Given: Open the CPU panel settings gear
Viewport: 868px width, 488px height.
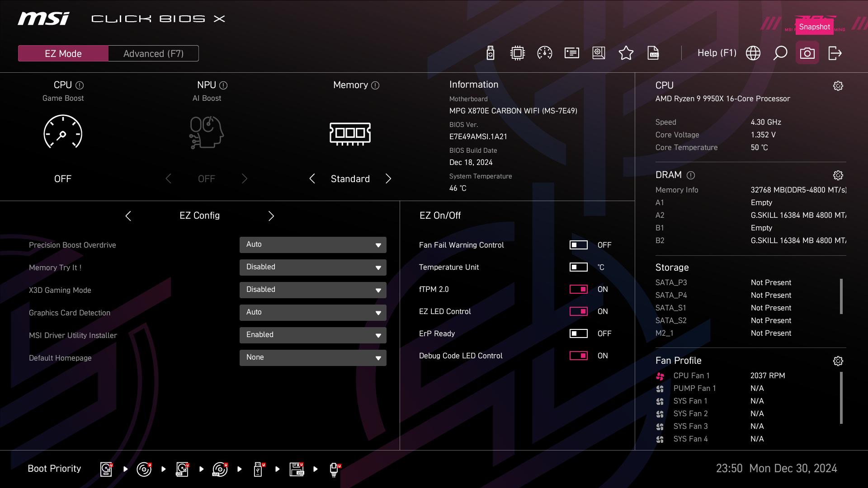Looking at the screenshot, I should 838,86.
